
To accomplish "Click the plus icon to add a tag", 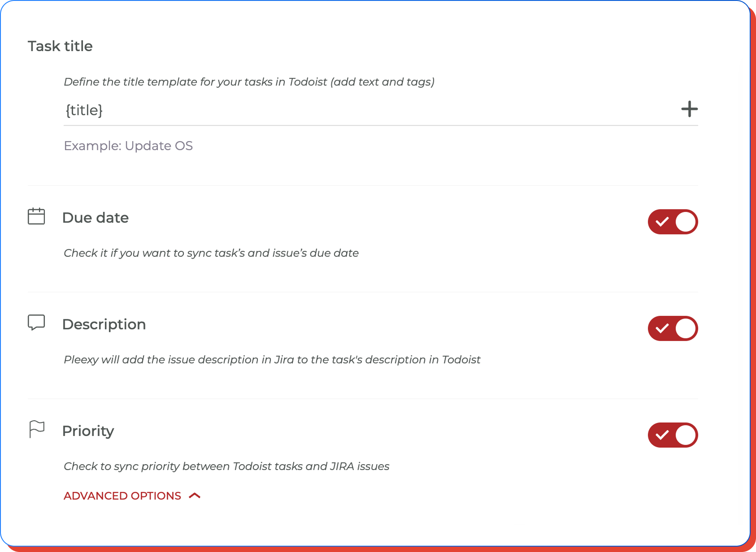I will coord(689,109).
